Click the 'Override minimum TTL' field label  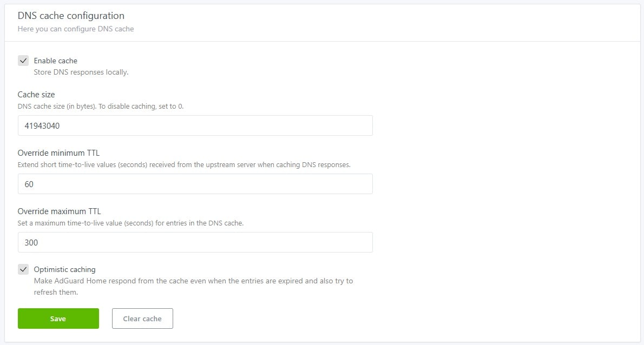point(58,153)
